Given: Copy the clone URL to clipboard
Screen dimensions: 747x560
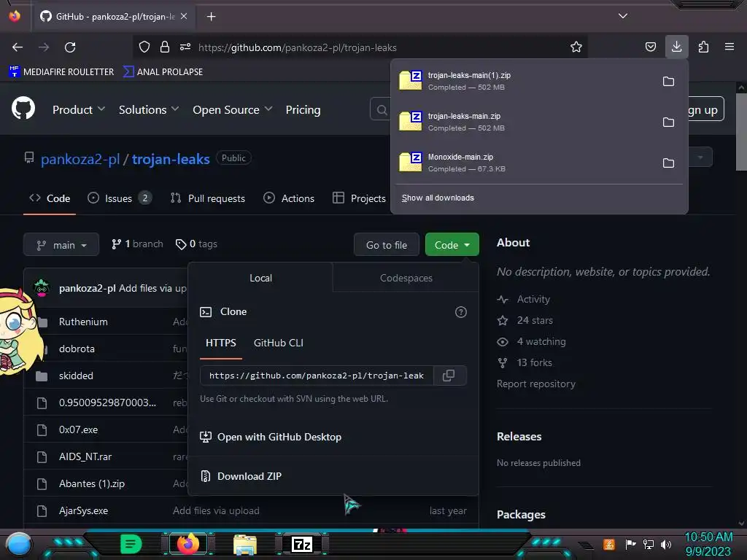Looking at the screenshot, I should [x=449, y=376].
